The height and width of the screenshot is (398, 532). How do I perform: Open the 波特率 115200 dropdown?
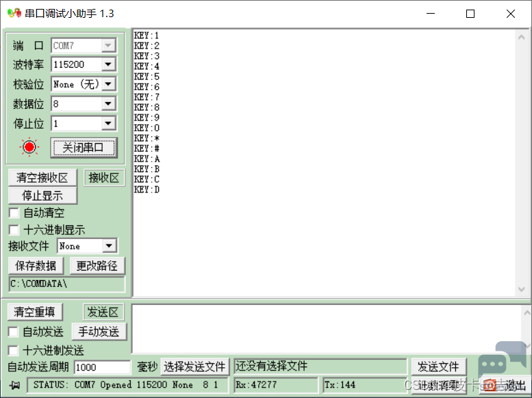[108, 64]
